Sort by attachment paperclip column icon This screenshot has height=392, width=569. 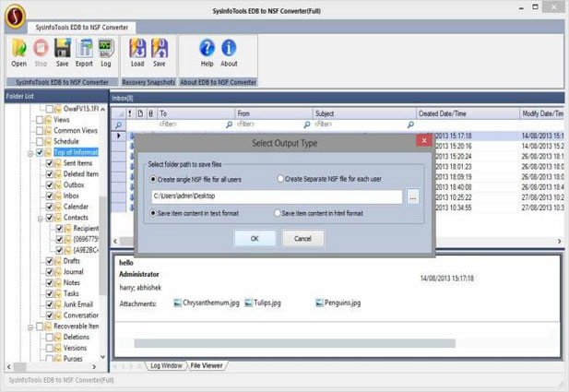tap(150, 113)
